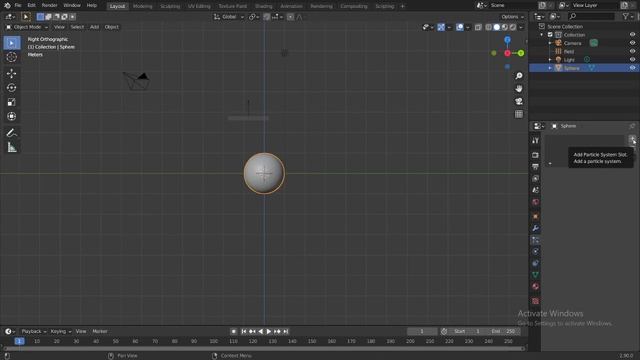Screen dimensions: 640x360
Task: Hide the Light in the outliner
Action: (x=632, y=60)
